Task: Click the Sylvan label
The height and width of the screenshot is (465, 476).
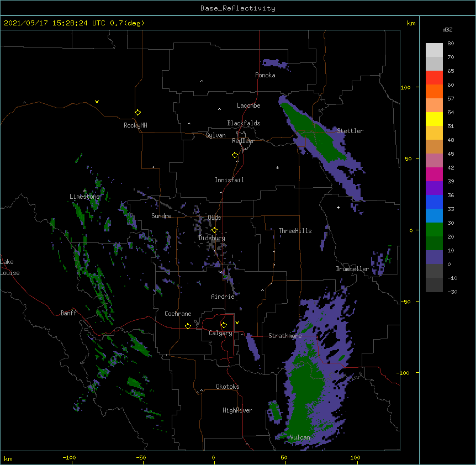Action: [x=215, y=135]
